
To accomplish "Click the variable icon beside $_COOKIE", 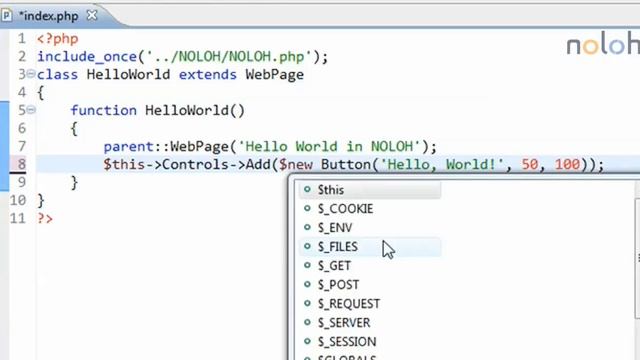I will 307,208.
